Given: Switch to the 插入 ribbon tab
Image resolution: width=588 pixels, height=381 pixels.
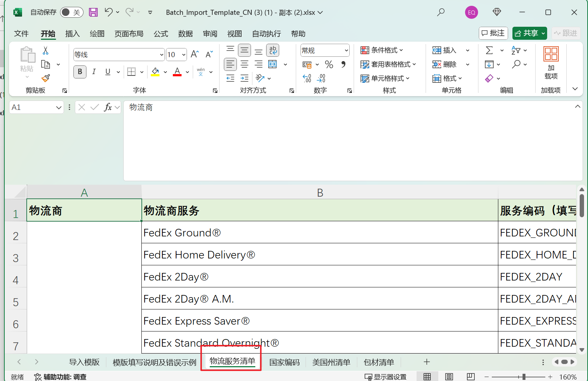Looking at the screenshot, I should tap(72, 34).
